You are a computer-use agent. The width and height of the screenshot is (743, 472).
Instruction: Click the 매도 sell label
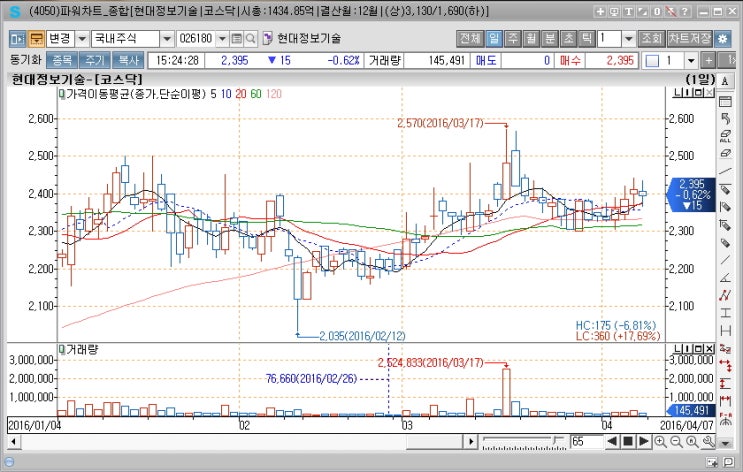coord(486,60)
